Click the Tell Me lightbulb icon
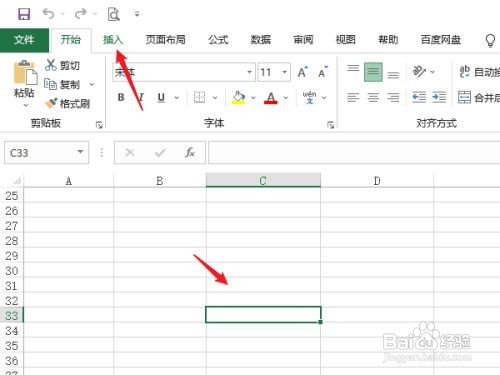This screenshot has height=375, width=500. click(x=490, y=40)
